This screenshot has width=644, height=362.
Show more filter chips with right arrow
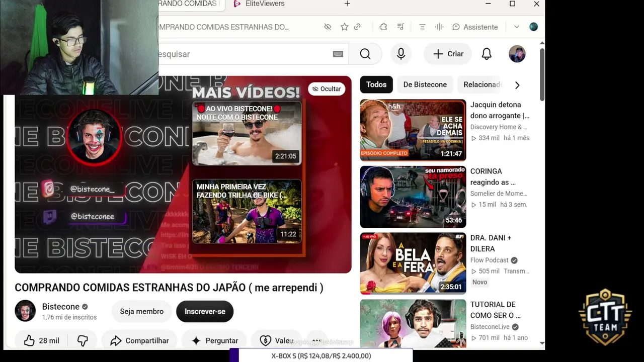517,85
